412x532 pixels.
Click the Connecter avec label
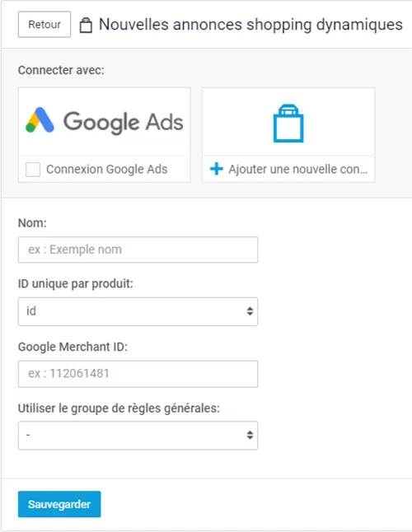tap(61, 70)
